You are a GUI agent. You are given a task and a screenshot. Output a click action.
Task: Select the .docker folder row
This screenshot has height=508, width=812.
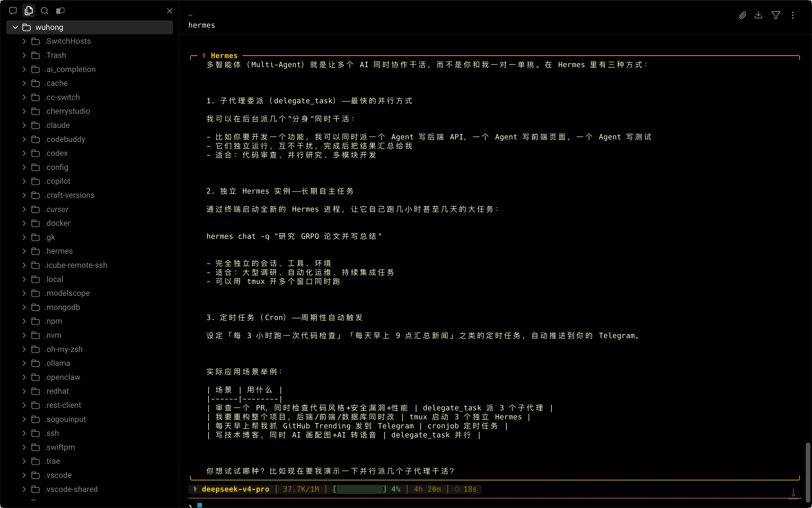(x=90, y=223)
